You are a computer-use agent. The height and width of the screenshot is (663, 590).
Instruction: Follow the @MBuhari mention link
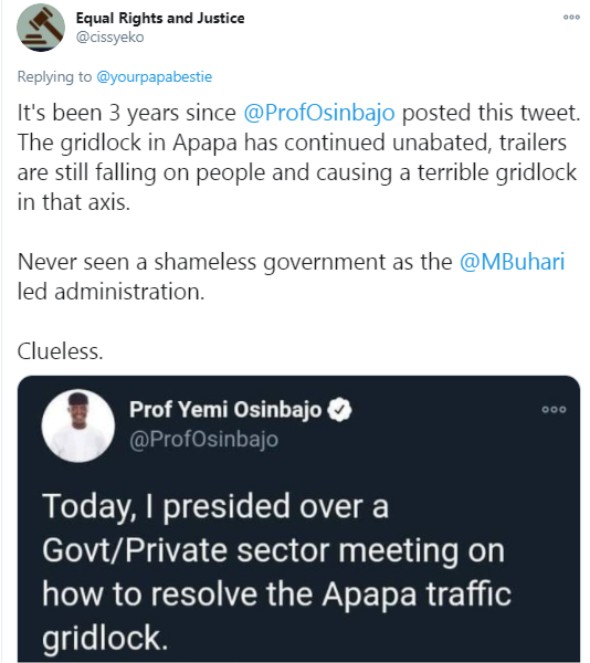coord(512,262)
